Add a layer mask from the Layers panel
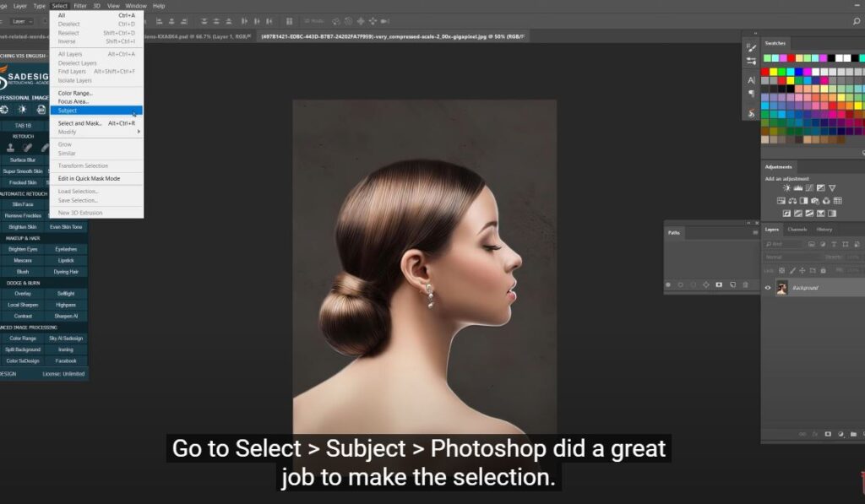The height and width of the screenshot is (504, 865). pos(828,433)
